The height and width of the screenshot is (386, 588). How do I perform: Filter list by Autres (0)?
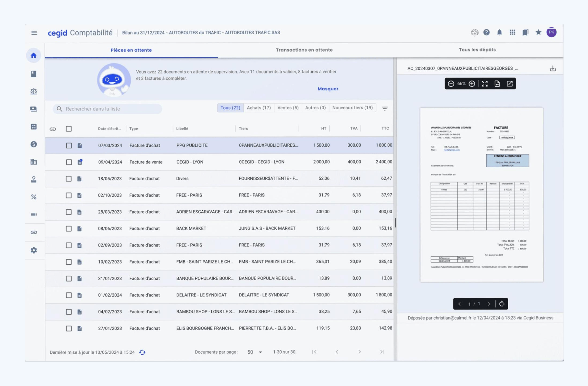[315, 108]
